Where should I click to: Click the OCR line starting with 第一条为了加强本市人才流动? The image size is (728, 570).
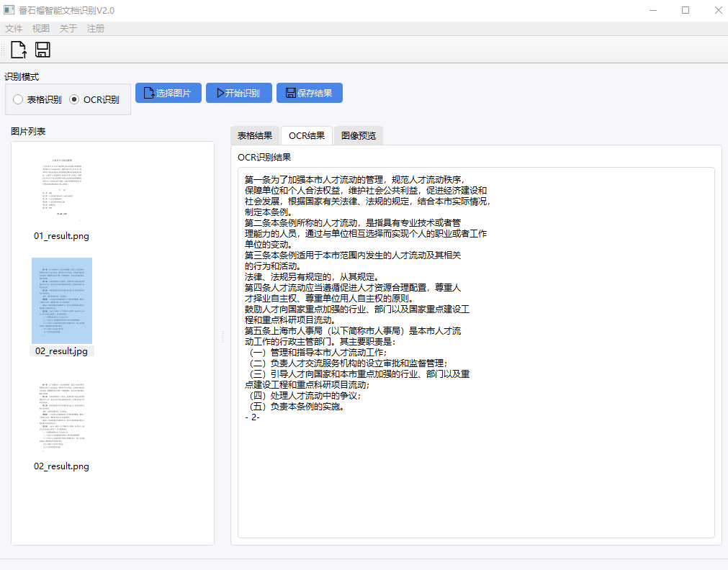point(355,180)
